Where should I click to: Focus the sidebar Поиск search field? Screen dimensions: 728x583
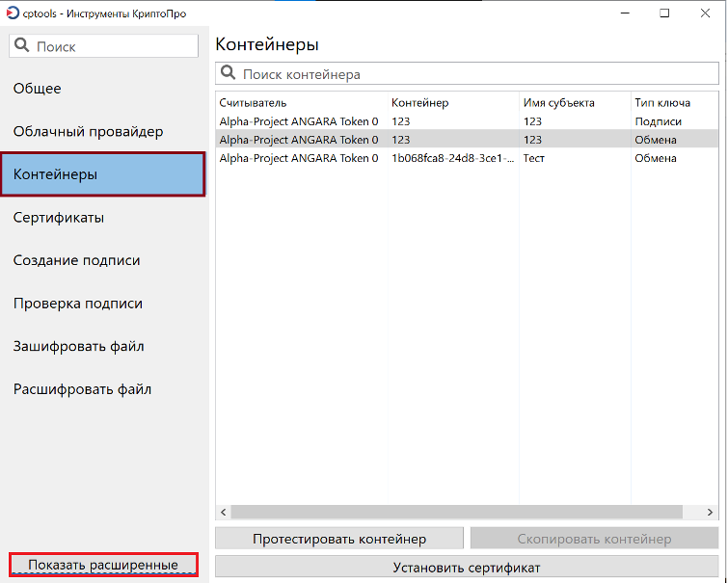coord(103,46)
